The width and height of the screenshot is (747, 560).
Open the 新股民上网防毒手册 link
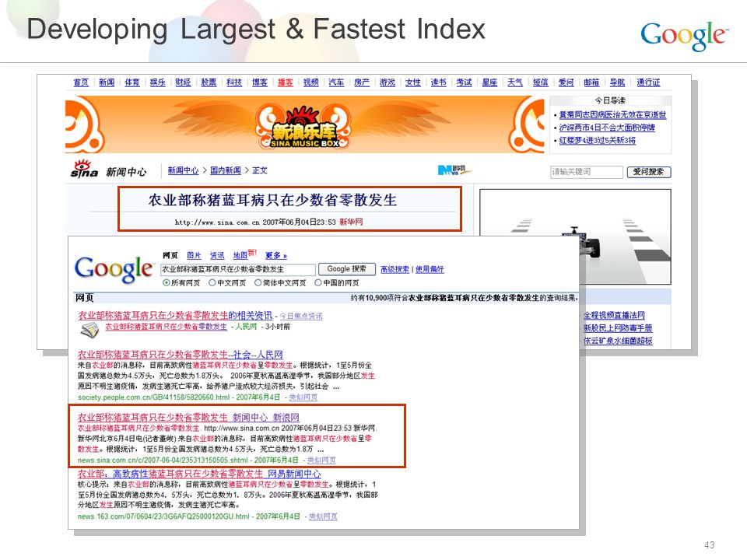(618, 328)
